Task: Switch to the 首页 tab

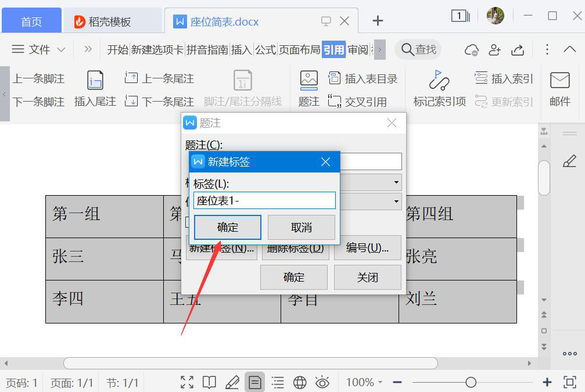Action: click(31, 21)
